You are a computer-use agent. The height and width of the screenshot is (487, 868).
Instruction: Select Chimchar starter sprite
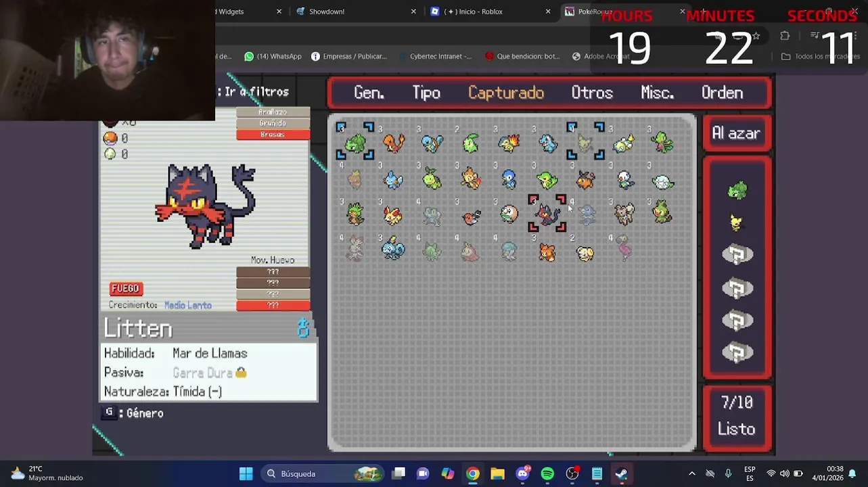pyautogui.click(x=471, y=179)
